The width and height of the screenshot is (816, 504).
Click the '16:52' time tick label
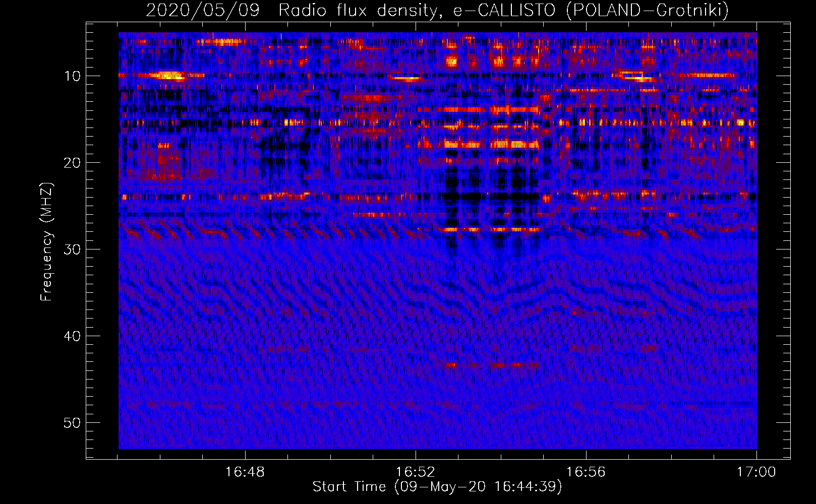pos(415,472)
